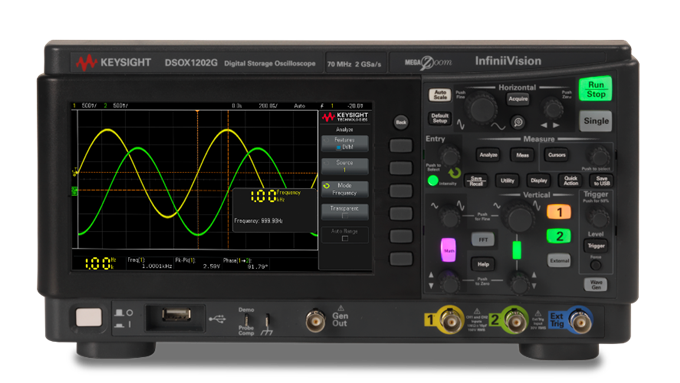680x383 pixels.
Task: Expand the Mode Frequency softkey
Action: point(345,189)
